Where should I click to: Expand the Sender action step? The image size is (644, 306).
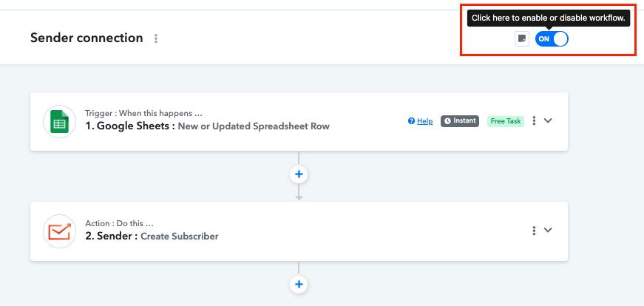[548, 230]
